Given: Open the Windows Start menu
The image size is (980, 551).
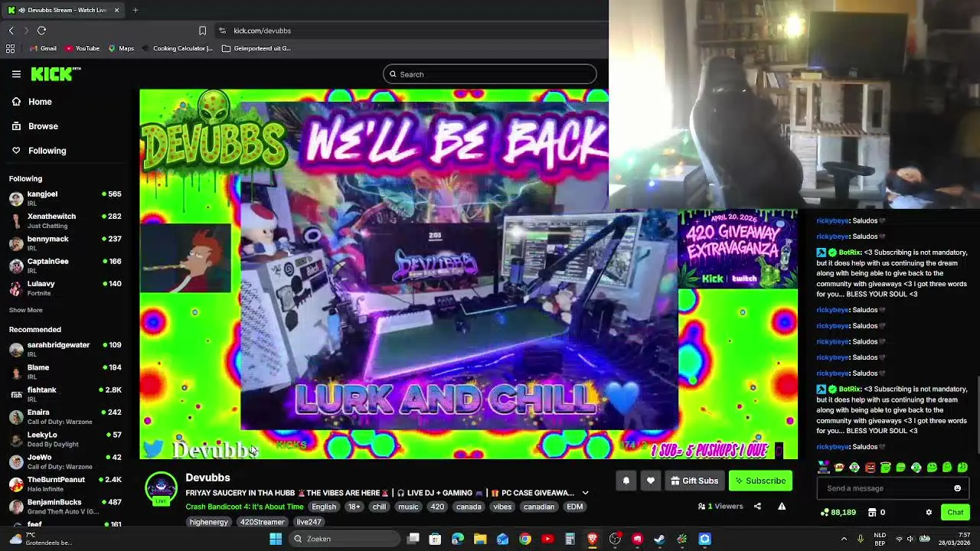Looking at the screenshot, I should point(276,539).
